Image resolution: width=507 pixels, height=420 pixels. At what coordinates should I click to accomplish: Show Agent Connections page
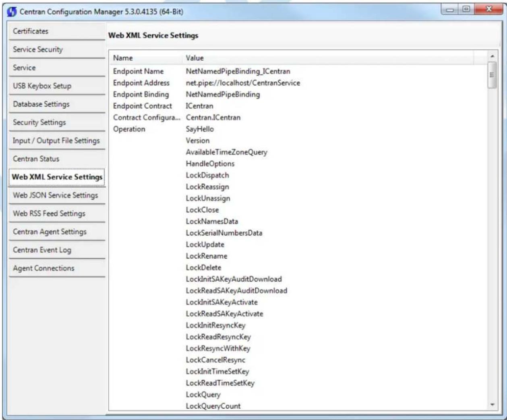(x=56, y=268)
